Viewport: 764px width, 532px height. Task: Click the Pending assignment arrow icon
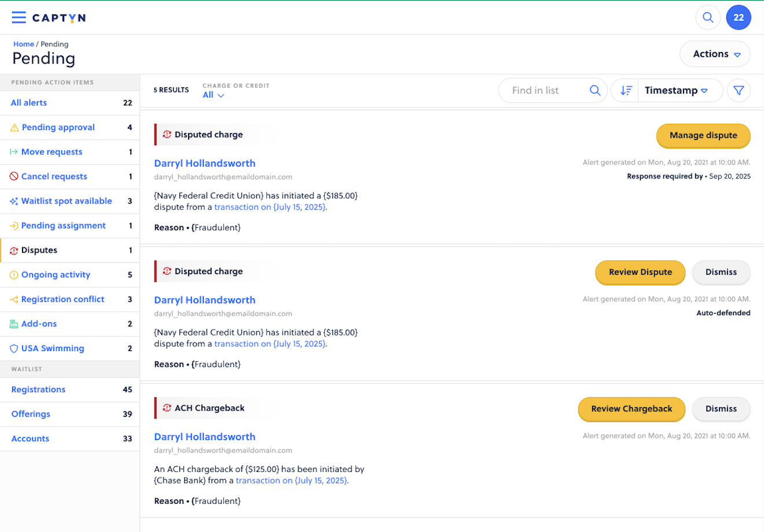click(x=14, y=226)
